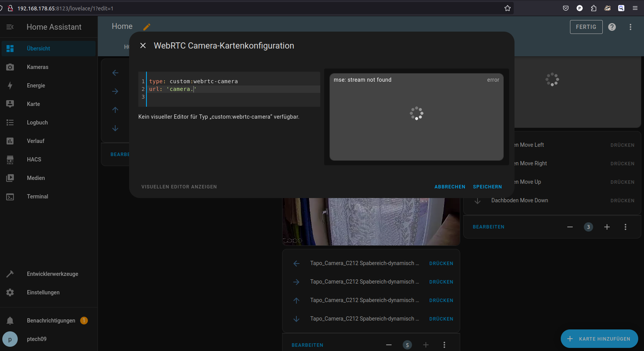The height and width of the screenshot is (351, 644).
Task: Collapse the Home Assistant sidebar menu icon
Action: (x=10, y=27)
